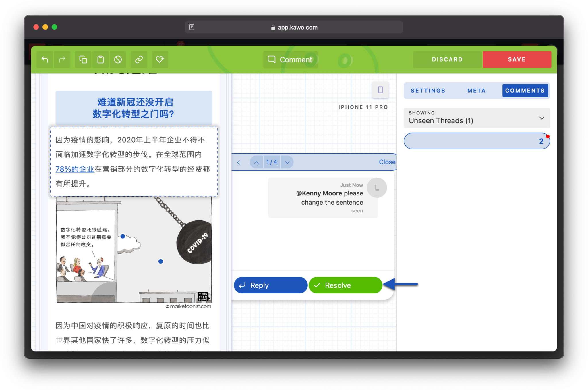
Task: Click the Reply button
Action: pos(270,285)
